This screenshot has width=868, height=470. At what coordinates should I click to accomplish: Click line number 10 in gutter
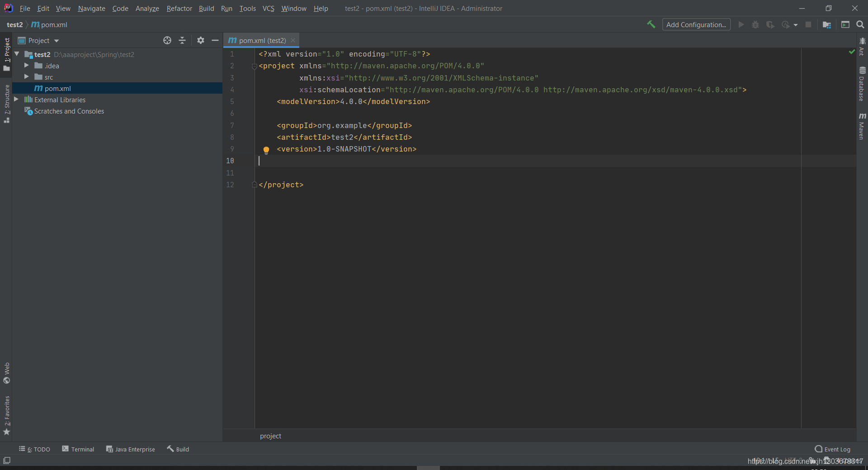click(x=230, y=161)
